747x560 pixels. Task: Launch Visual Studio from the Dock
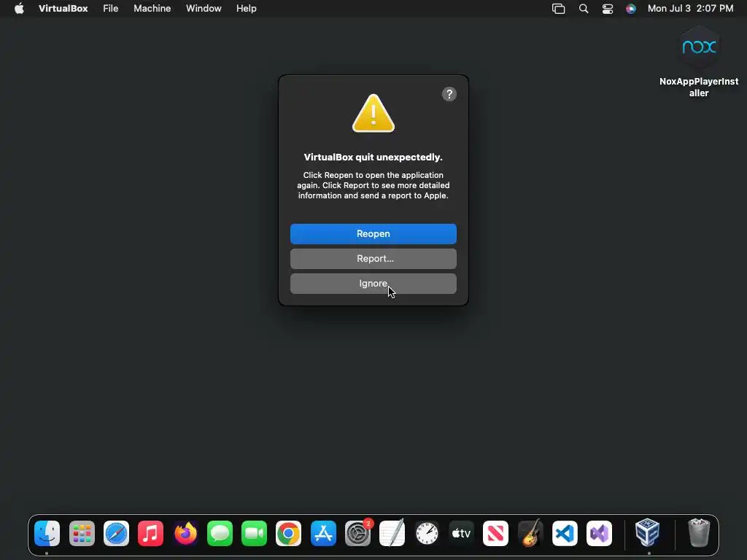[x=599, y=533]
